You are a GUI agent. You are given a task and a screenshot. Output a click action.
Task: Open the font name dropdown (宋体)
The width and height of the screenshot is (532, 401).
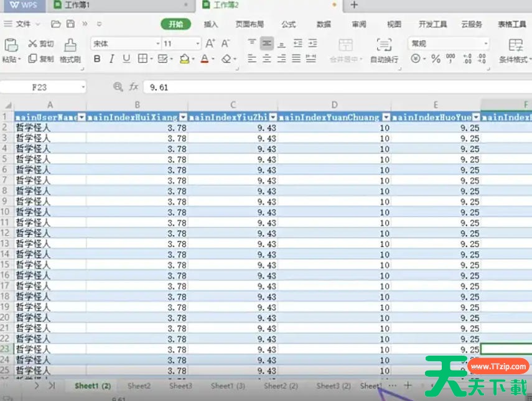point(157,44)
